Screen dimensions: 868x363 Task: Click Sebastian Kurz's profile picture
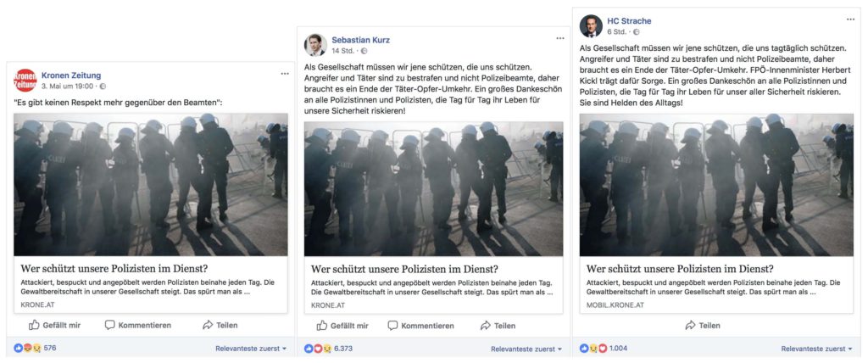[315, 45]
